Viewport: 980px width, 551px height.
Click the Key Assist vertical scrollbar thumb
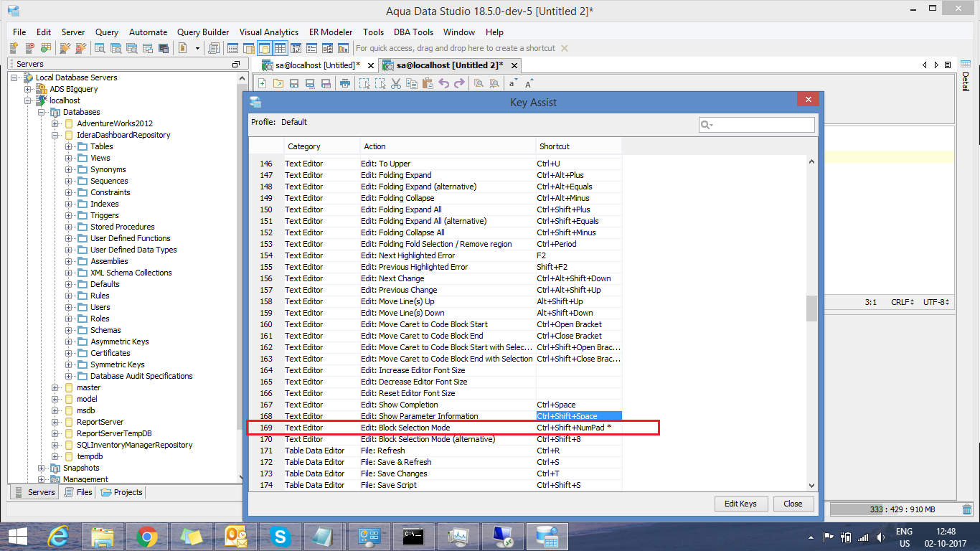tap(811, 309)
